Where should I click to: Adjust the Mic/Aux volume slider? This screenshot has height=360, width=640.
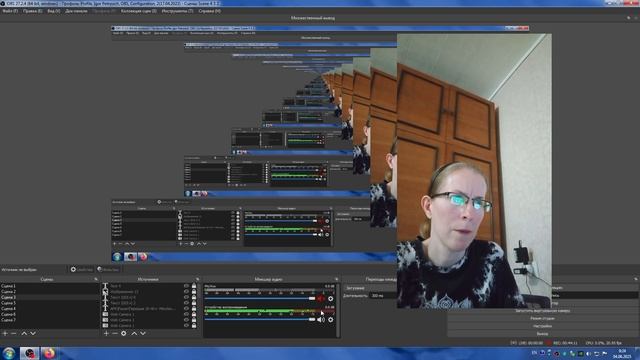tap(260, 299)
